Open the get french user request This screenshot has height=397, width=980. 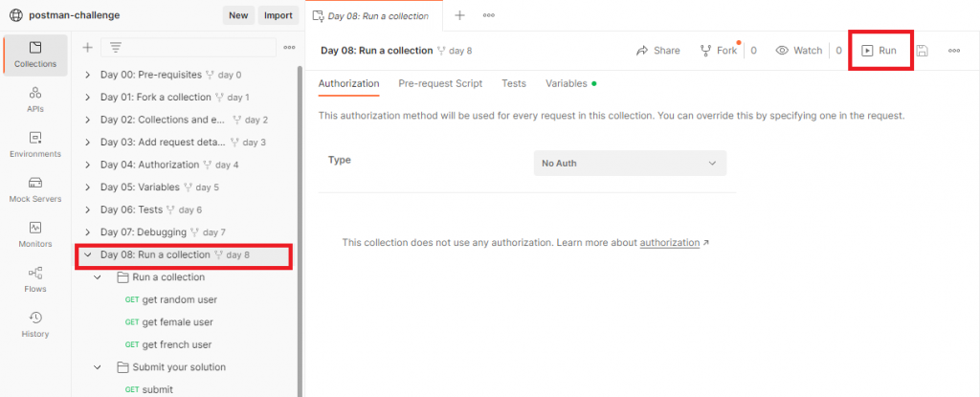pyautogui.click(x=168, y=344)
